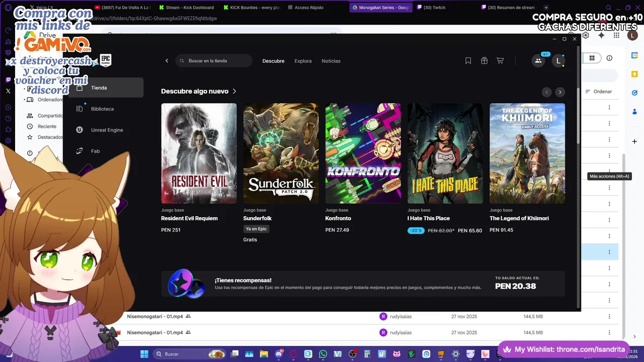This screenshot has height=362, width=644.
Task: Select Fab in the Epic sidebar
Action: pos(106,151)
